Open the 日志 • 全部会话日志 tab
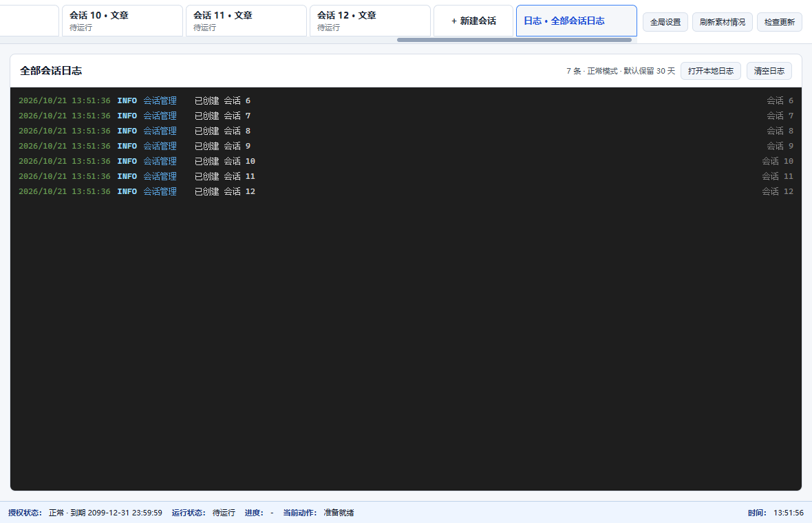812x523 pixels. pos(577,21)
